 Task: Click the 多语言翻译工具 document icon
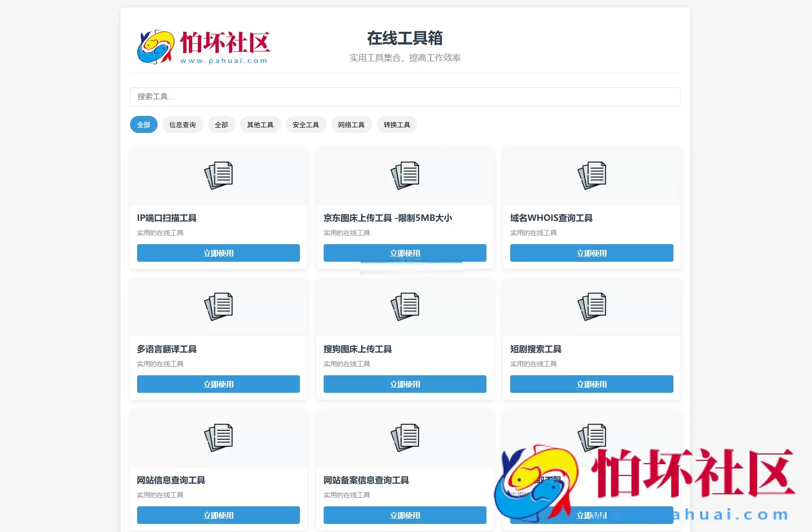click(x=218, y=306)
